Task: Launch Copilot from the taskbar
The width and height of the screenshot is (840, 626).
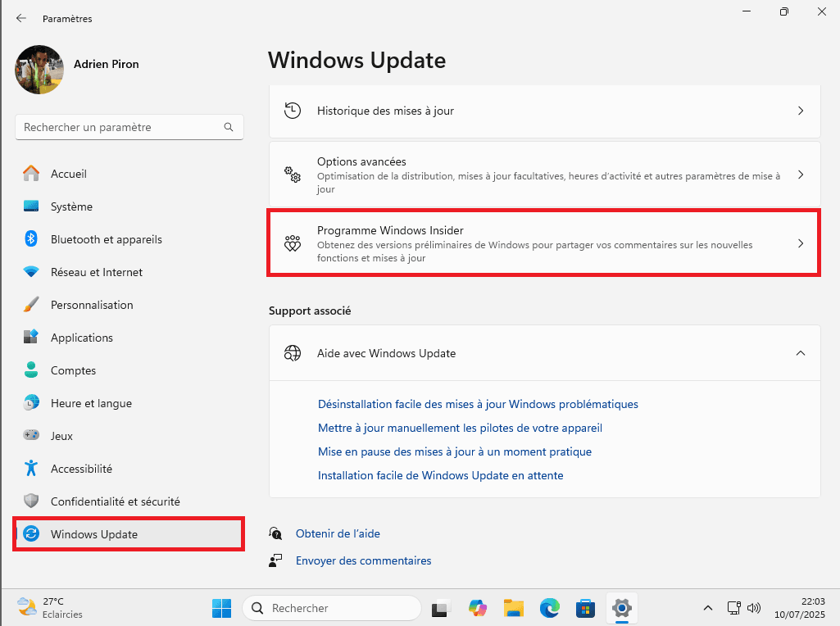Action: [x=477, y=608]
